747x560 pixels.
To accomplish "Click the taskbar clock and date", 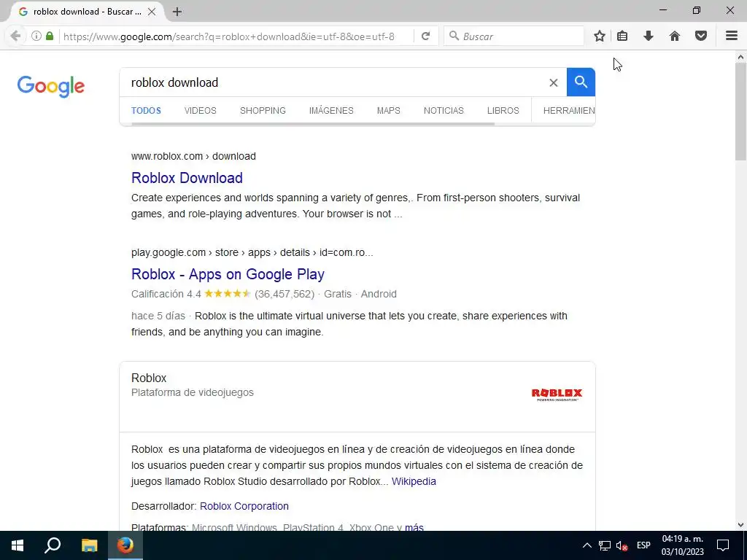I will [682, 545].
